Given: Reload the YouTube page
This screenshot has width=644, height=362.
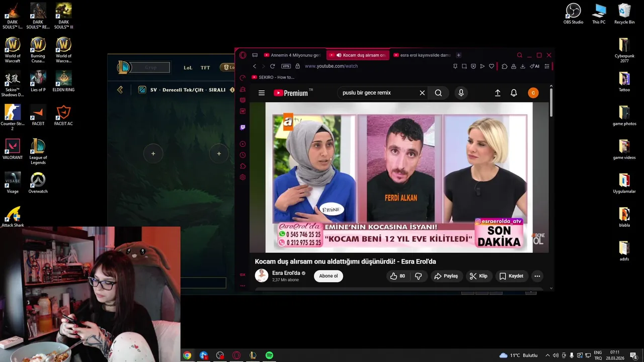Looking at the screenshot, I should point(272,66).
